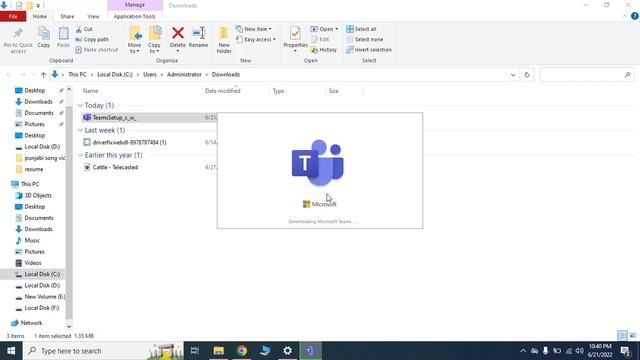Viewport: 640px width, 360px height.
Task: Click Paste shortcut in ribbon
Action: (x=97, y=50)
